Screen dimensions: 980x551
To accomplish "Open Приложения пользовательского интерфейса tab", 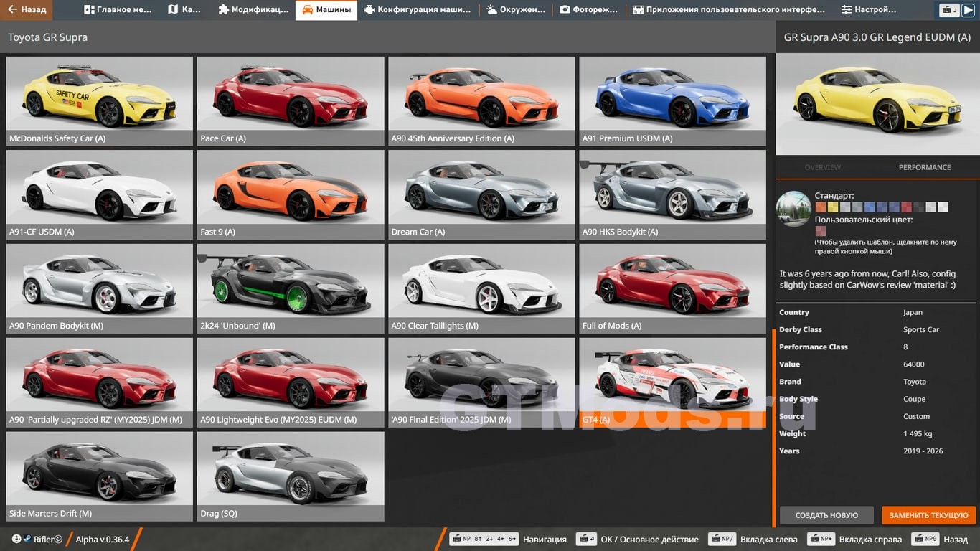I will [728, 10].
